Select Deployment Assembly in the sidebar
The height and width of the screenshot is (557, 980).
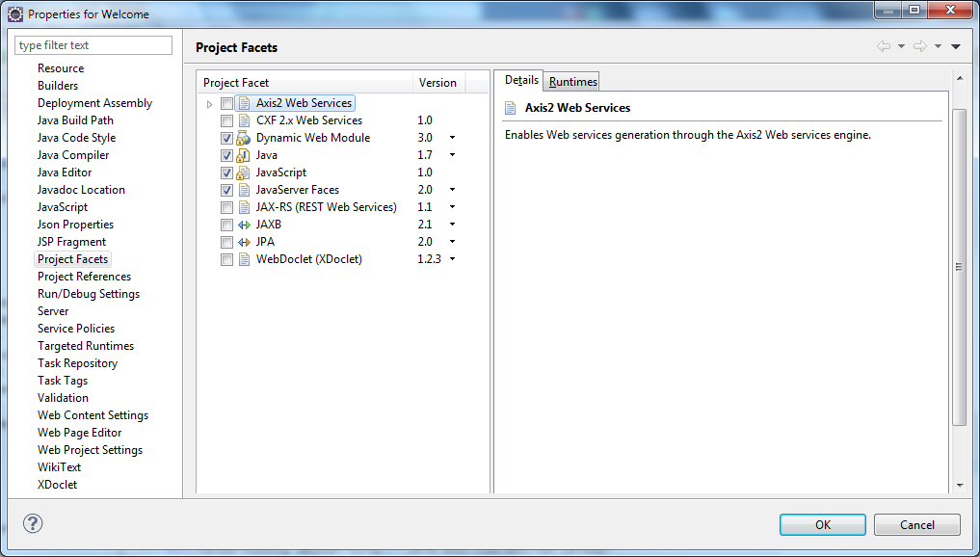coord(95,102)
